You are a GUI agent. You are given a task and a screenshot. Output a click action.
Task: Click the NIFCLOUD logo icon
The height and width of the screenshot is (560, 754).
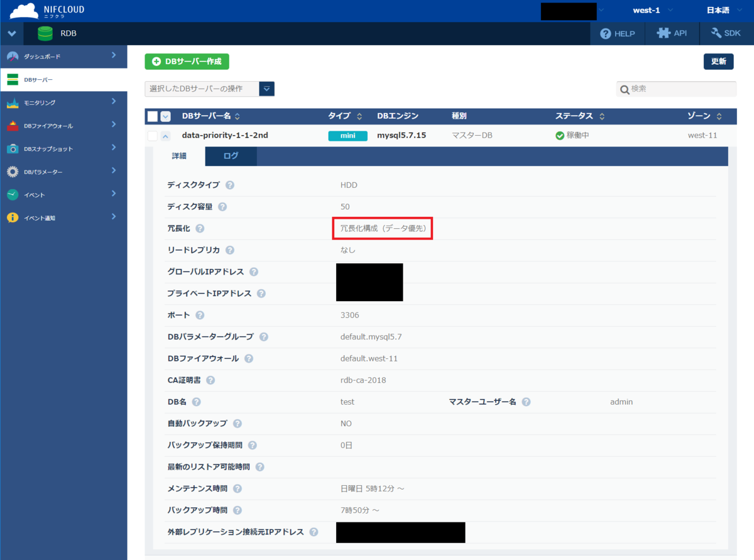click(24, 11)
